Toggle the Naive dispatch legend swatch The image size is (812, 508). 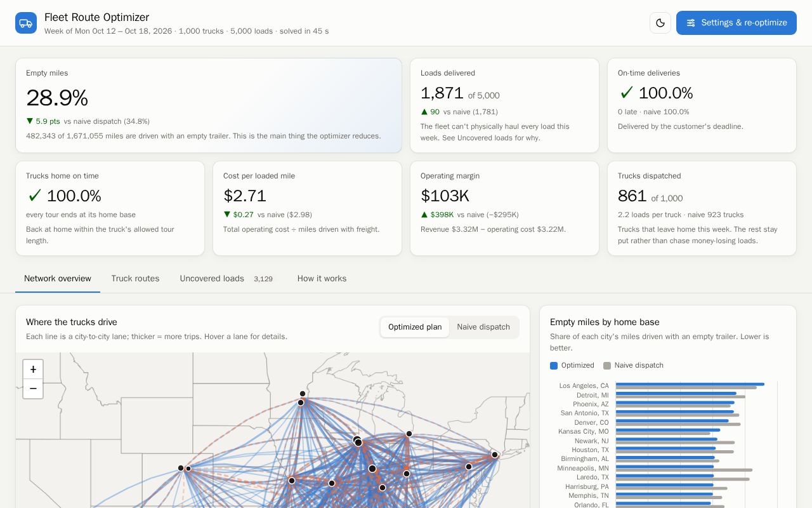(x=607, y=366)
